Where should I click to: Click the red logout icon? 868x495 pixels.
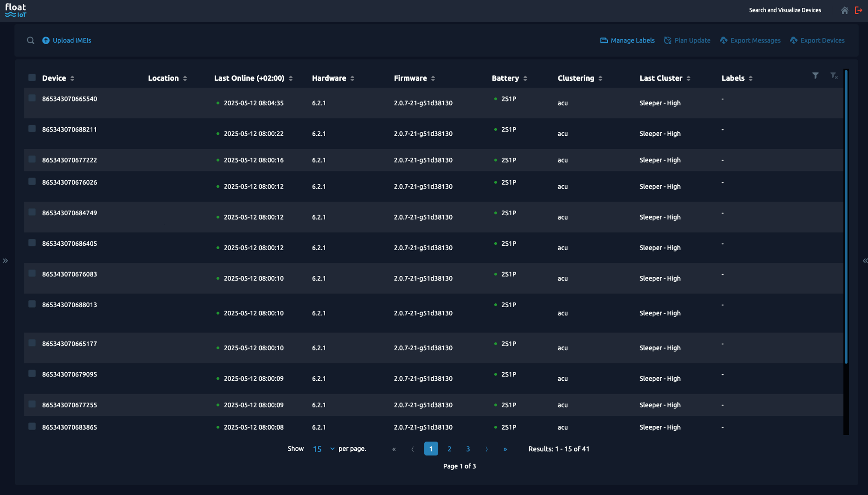tap(858, 10)
